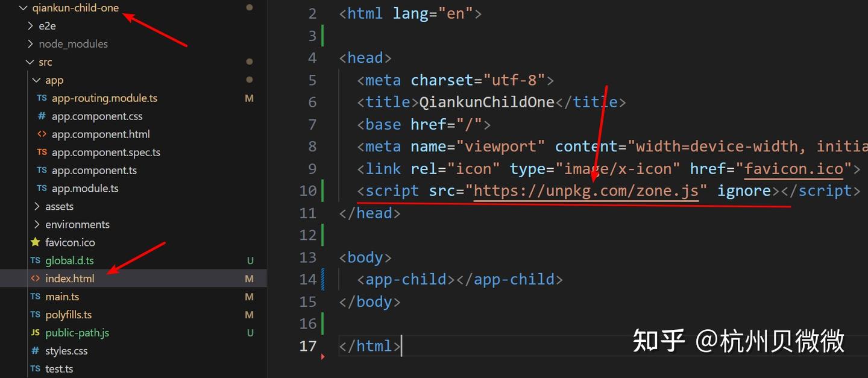This screenshot has height=378, width=868.
Task: Click line number 17 in the gutter
Action: [308, 346]
